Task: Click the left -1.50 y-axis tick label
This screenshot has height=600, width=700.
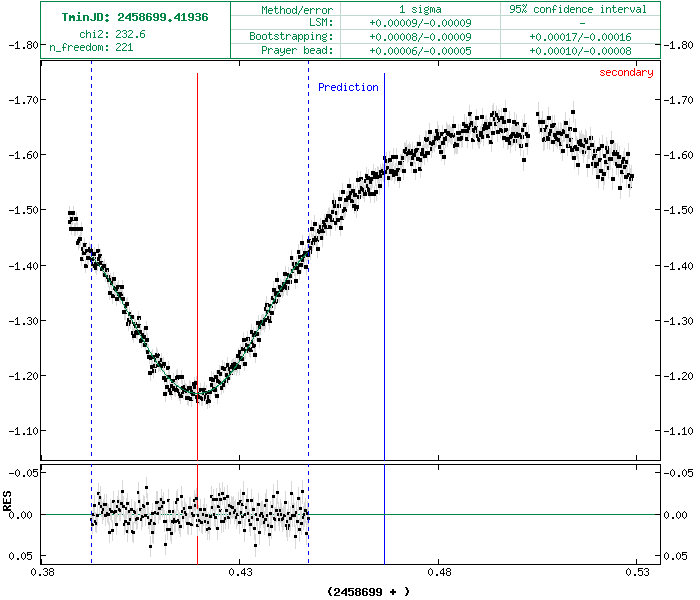Action: (x=21, y=211)
